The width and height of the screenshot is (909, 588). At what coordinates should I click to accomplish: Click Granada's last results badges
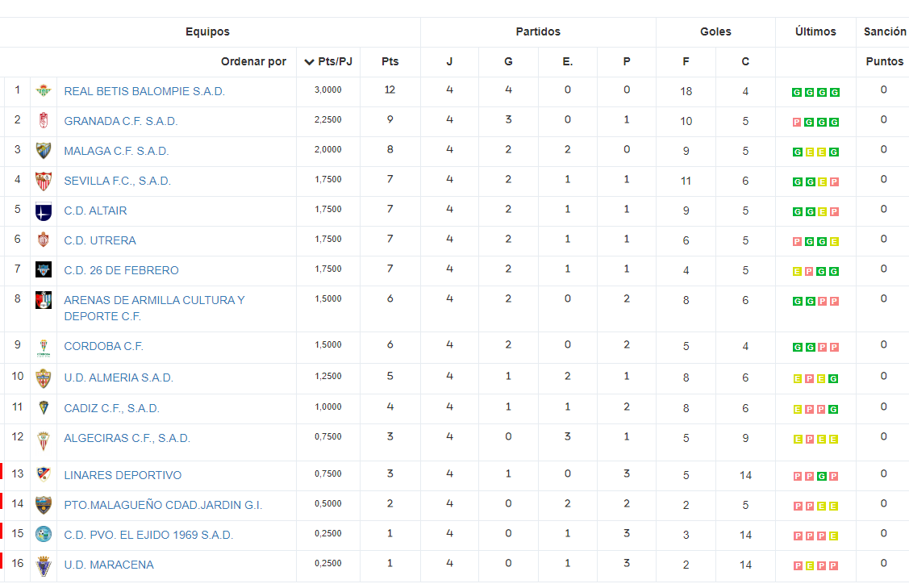tap(815, 123)
